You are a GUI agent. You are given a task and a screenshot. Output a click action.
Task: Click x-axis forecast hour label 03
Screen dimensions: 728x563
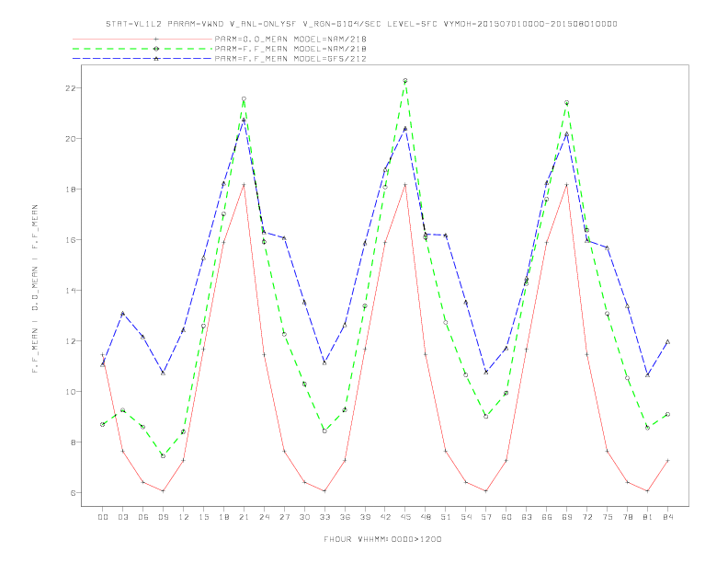click(x=122, y=517)
